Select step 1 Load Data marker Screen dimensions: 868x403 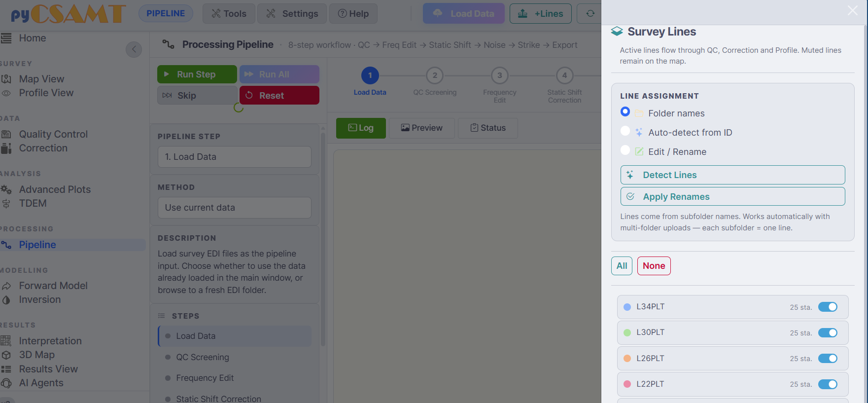coord(370,75)
